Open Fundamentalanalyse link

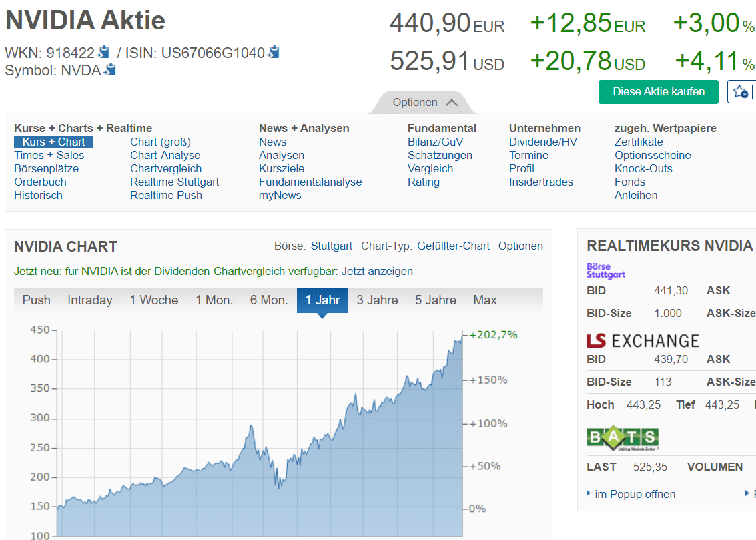pos(310,182)
